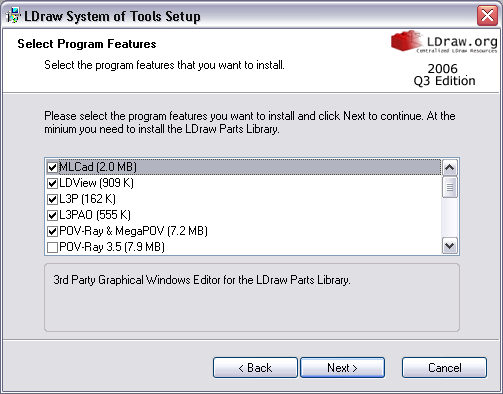Uncheck the POV-Ray & MegaPOV checkbox
This screenshot has height=394, width=503.
pyautogui.click(x=52, y=231)
